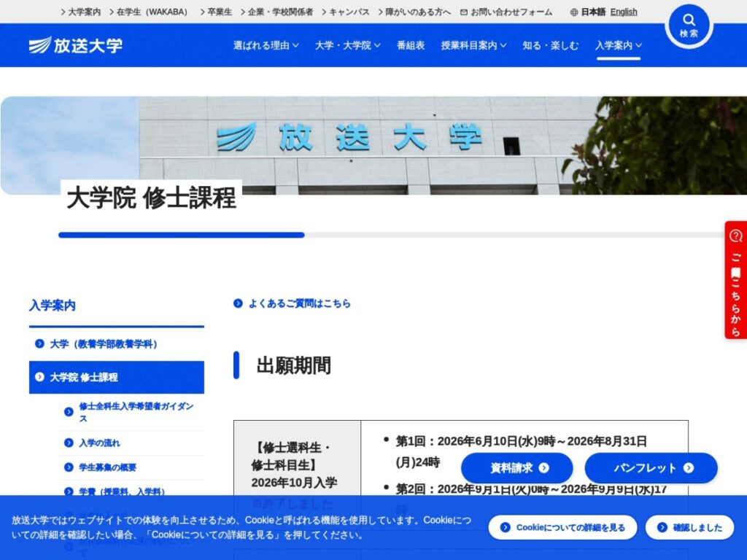Click the arrow icon next to 入学の流れ
Screen dimensions: 747x560
click(x=69, y=443)
